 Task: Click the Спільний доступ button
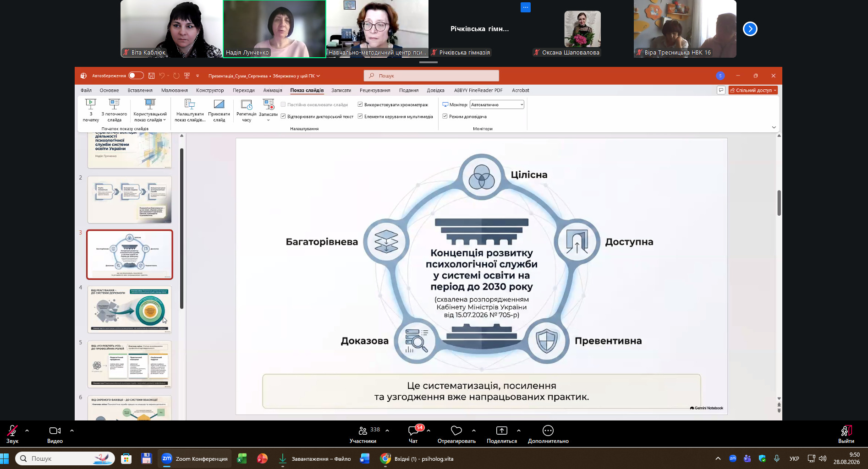753,90
